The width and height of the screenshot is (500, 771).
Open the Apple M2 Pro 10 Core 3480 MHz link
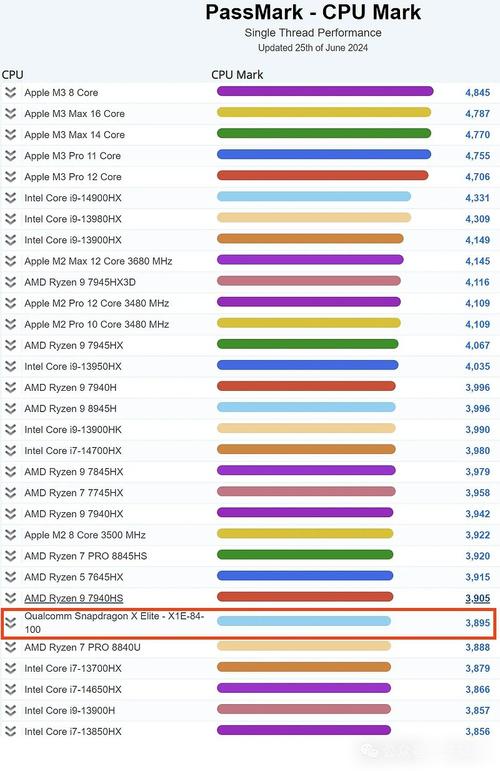[x=97, y=324]
